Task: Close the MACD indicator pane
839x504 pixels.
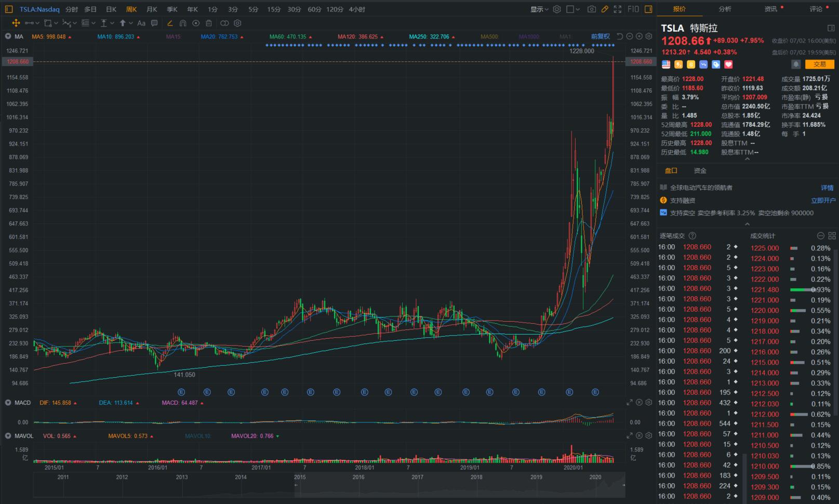Action: point(639,402)
